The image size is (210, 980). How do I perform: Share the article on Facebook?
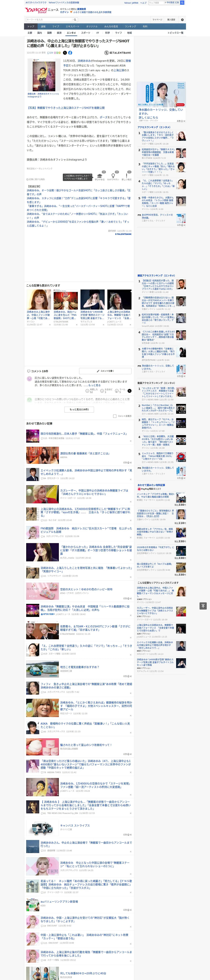(70, 53)
